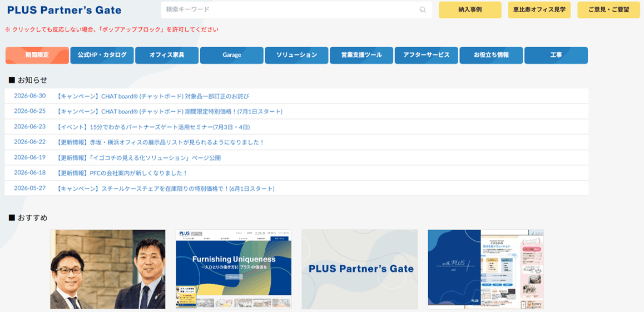Click the date 2026-05-27
Image resolution: width=644 pixels, height=312 pixels.
coord(29,188)
